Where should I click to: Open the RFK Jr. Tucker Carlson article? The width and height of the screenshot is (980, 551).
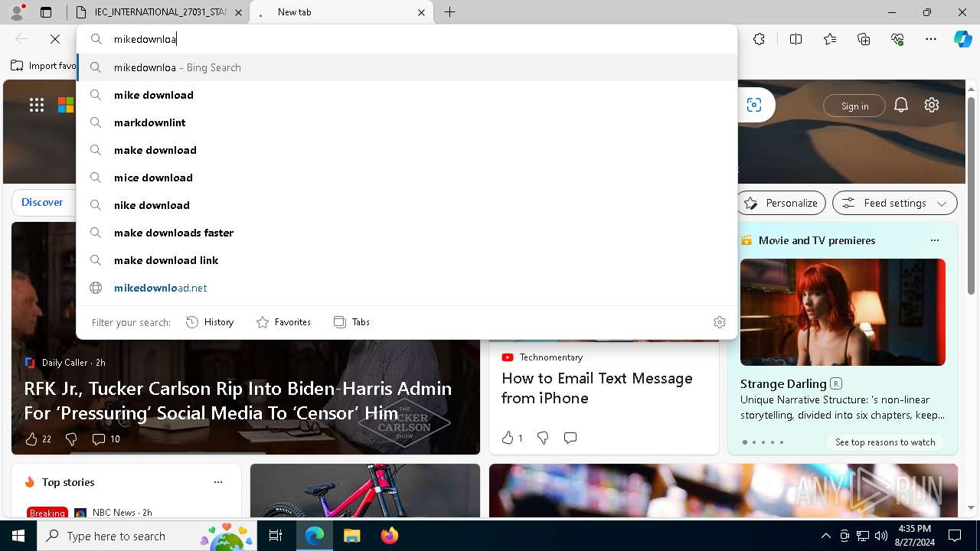[x=238, y=400]
